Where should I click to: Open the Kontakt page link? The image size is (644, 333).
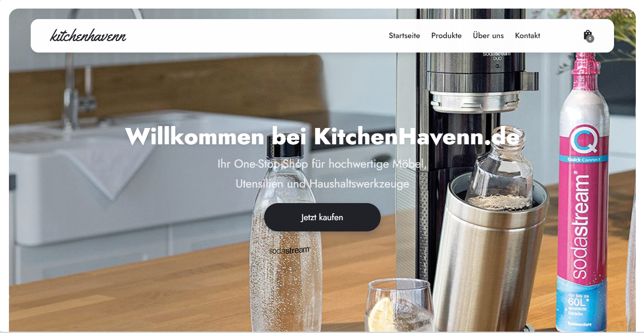pyautogui.click(x=527, y=35)
